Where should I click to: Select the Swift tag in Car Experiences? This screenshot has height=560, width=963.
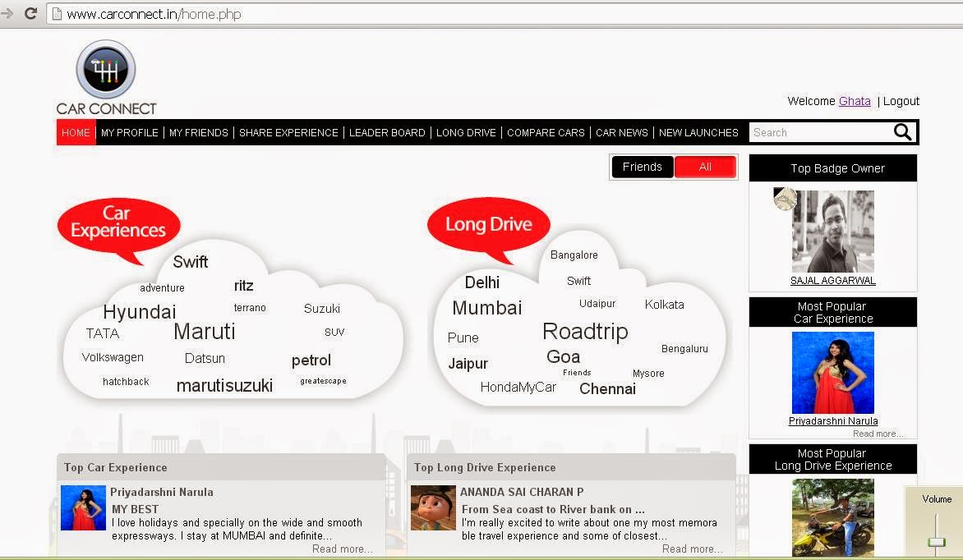click(191, 262)
